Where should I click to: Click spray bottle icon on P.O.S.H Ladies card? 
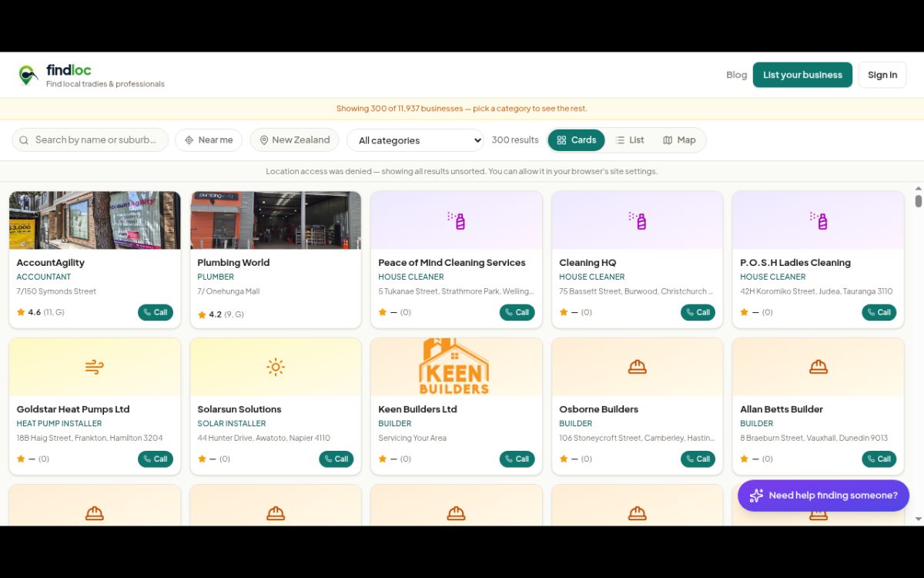pos(819,220)
